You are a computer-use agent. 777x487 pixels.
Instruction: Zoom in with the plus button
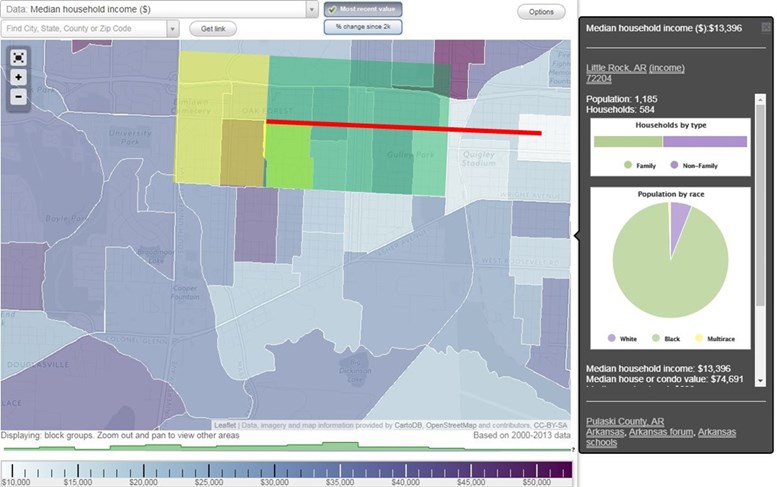click(18, 77)
